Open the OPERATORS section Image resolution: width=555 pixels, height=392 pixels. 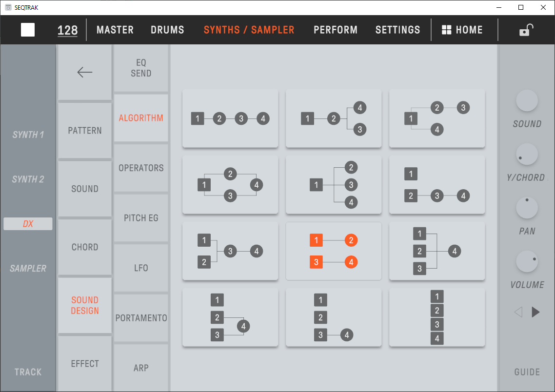(x=141, y=168)
